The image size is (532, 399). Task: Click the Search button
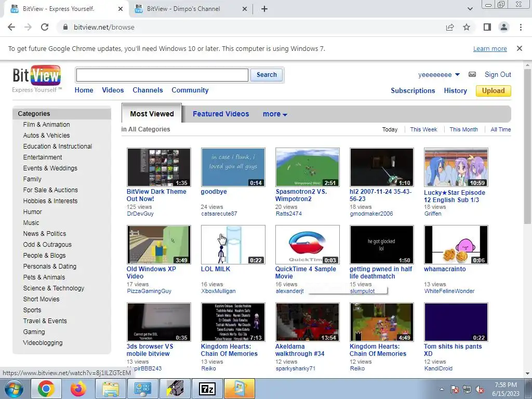(267, 75)
